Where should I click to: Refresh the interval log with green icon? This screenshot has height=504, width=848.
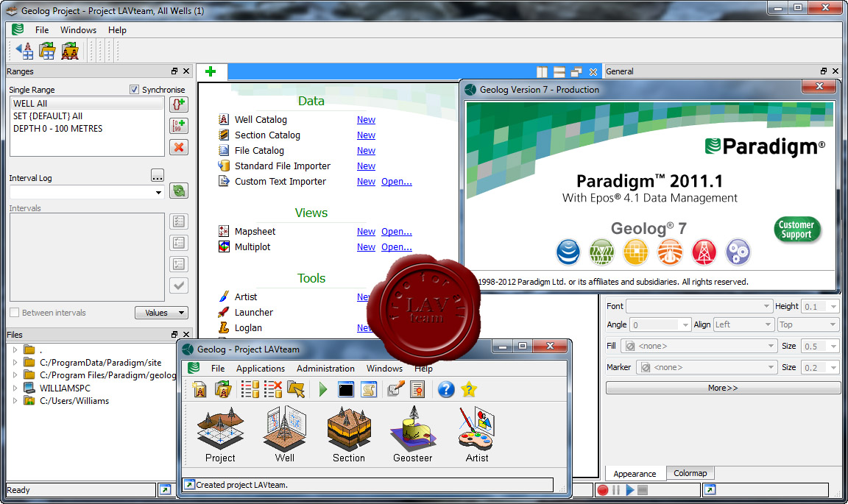point(179,191)
